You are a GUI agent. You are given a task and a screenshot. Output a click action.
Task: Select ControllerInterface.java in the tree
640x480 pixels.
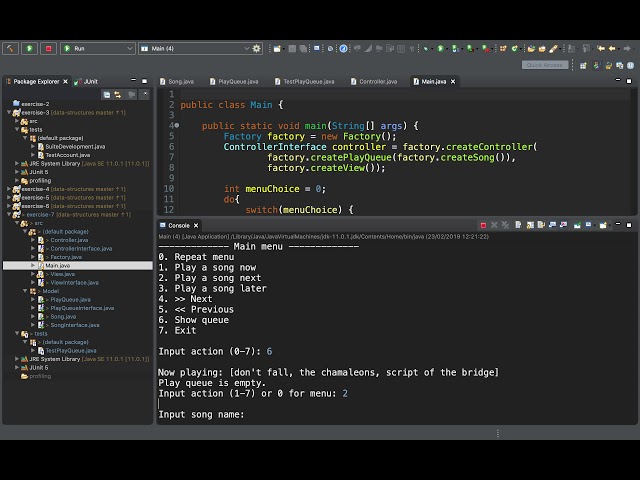81,249
